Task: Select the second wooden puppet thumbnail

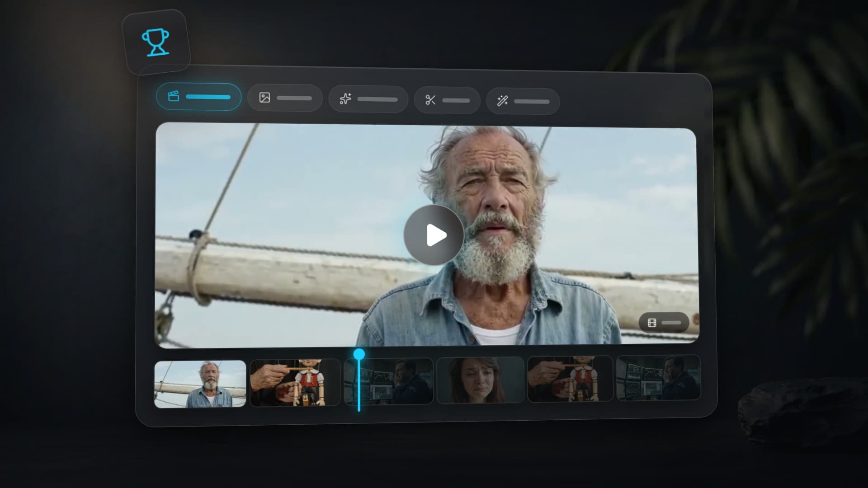Action: (x=571, y=379)
